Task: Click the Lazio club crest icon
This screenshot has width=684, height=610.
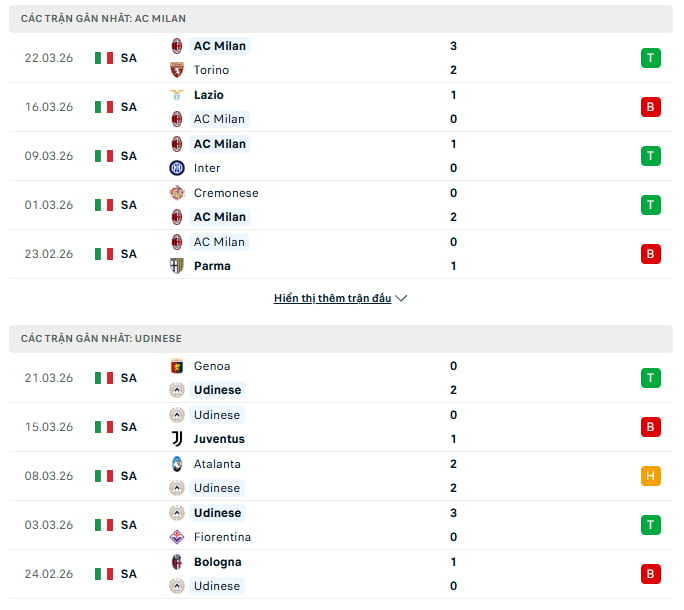Action: point(177,95)
